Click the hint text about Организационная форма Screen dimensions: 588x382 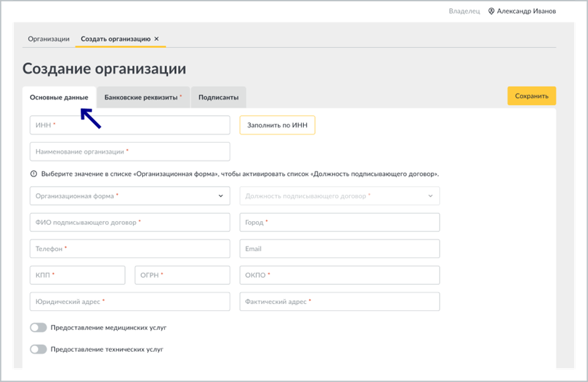click(x=240, y=174)
